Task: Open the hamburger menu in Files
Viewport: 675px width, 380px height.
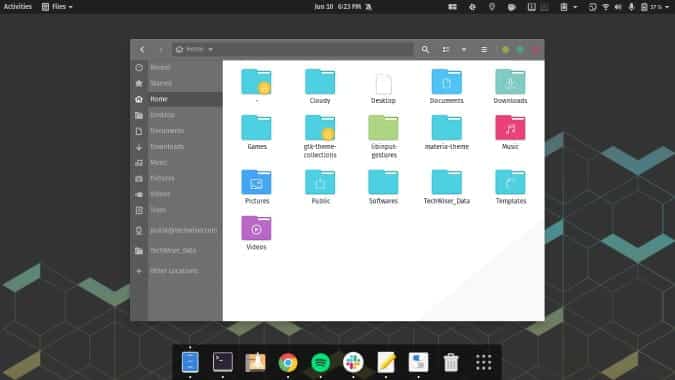Action: [484, 49]
